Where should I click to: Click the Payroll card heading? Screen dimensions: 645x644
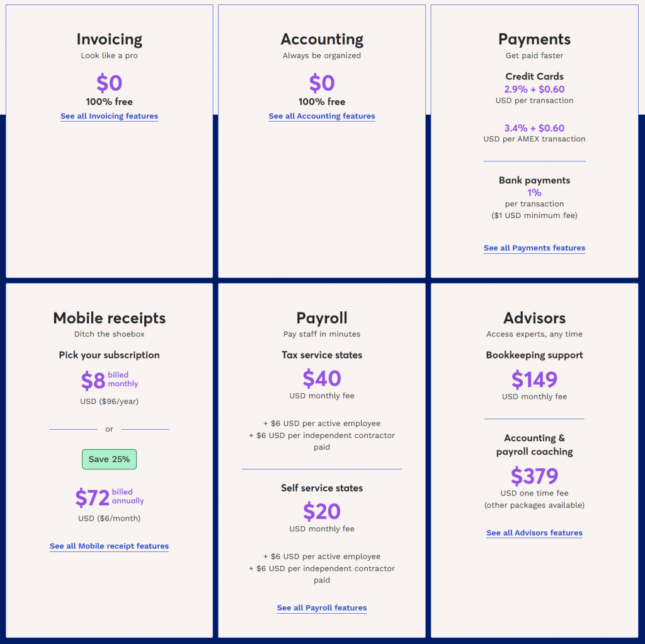click(x=321, y=318)
